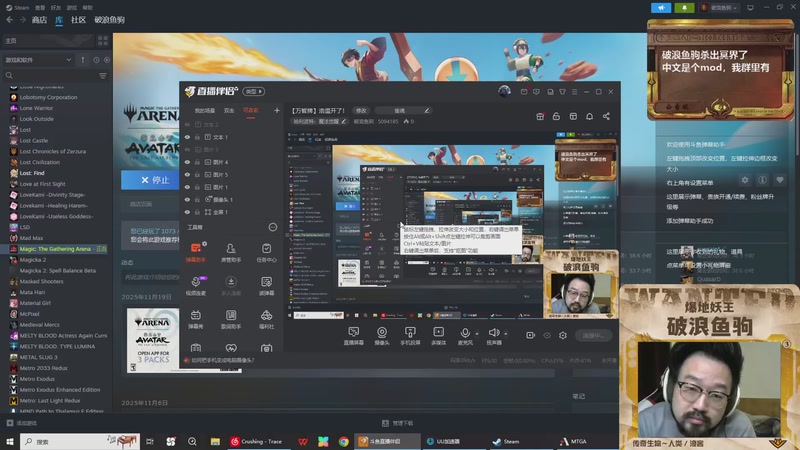Add 直播屏幕 screen capture source
Screen dimensions: 800x450
353,333
